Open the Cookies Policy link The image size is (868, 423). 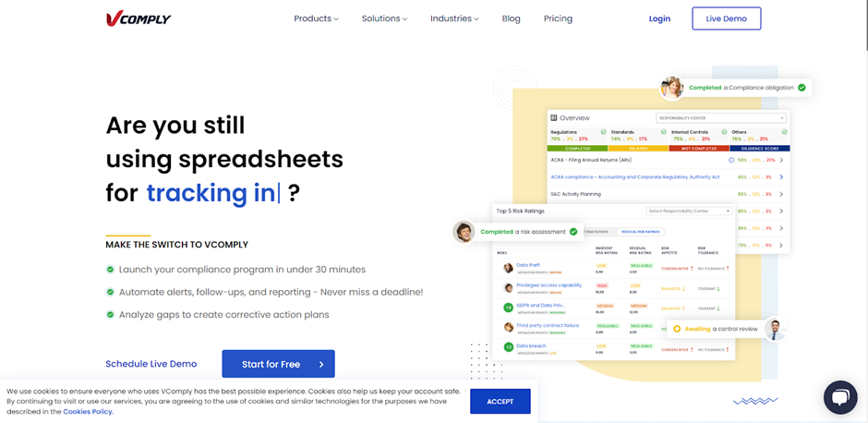point(88,411)
